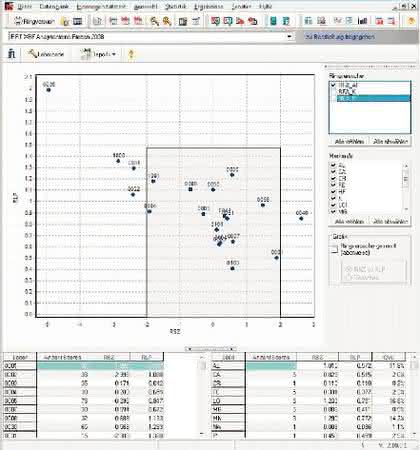The height and width of the screenshot is (450, 420).
Task: Click the orange help icon at toolbar end
Action: (x=412, y=21)
